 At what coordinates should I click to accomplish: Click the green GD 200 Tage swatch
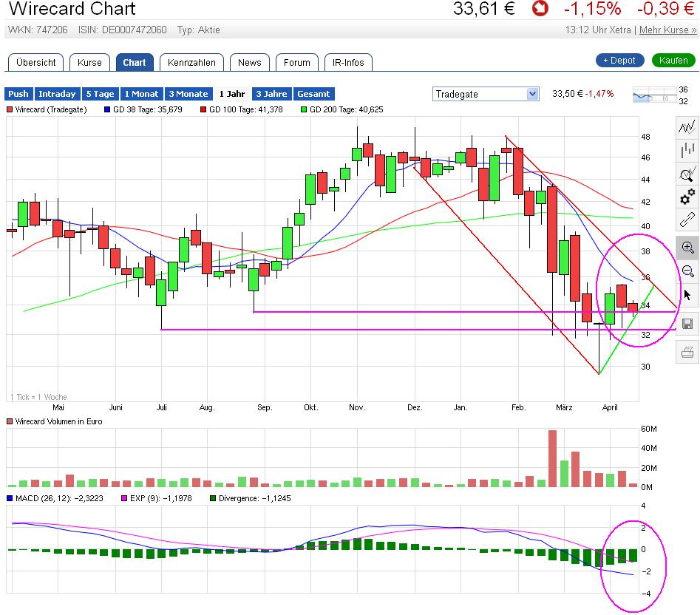[304, 109]
